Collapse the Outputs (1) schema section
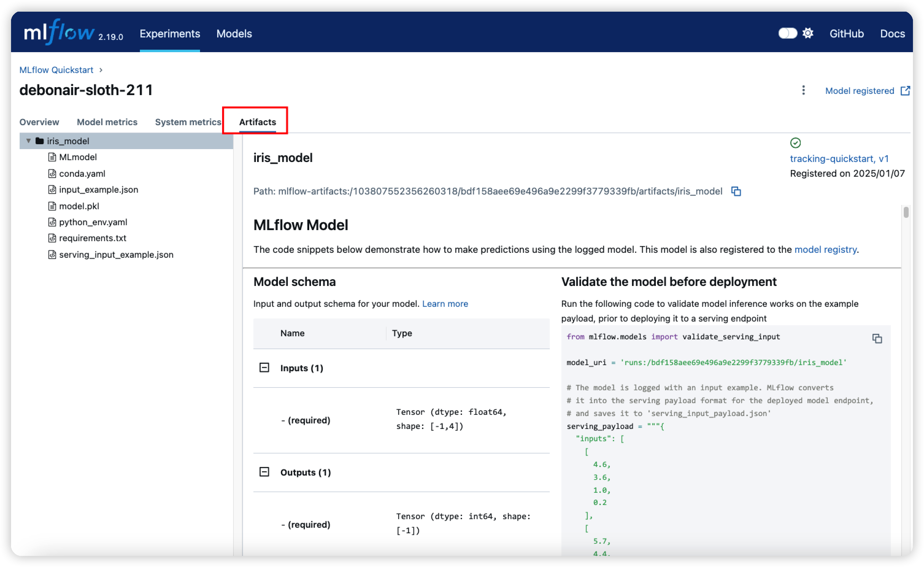924x567 pixels. tap(264, 472)
